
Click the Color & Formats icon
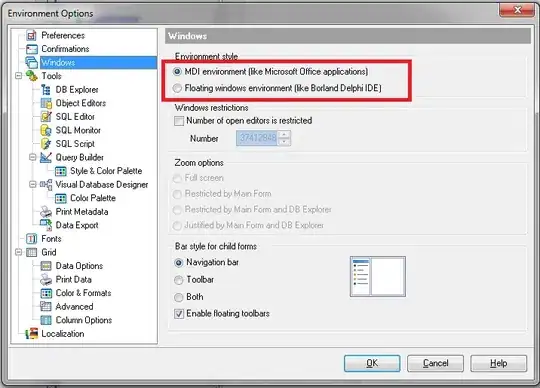pyautogui.click(x=46, y=293)
